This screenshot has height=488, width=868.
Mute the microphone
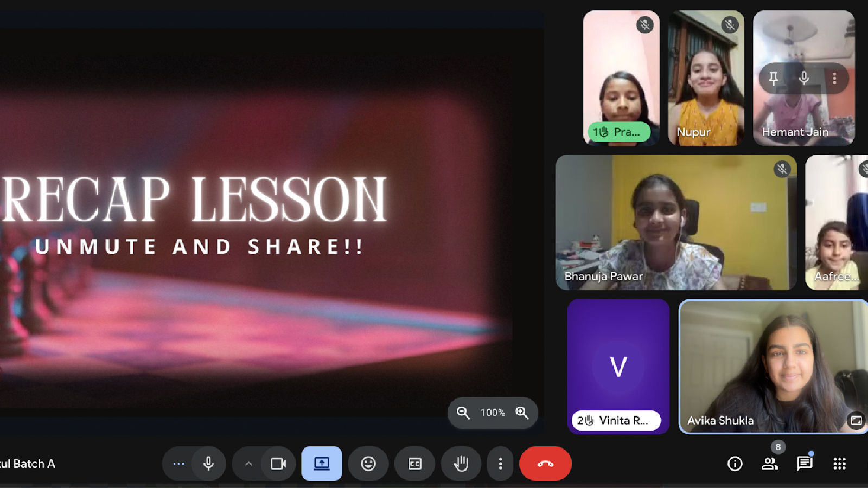(x=209, y=464)
